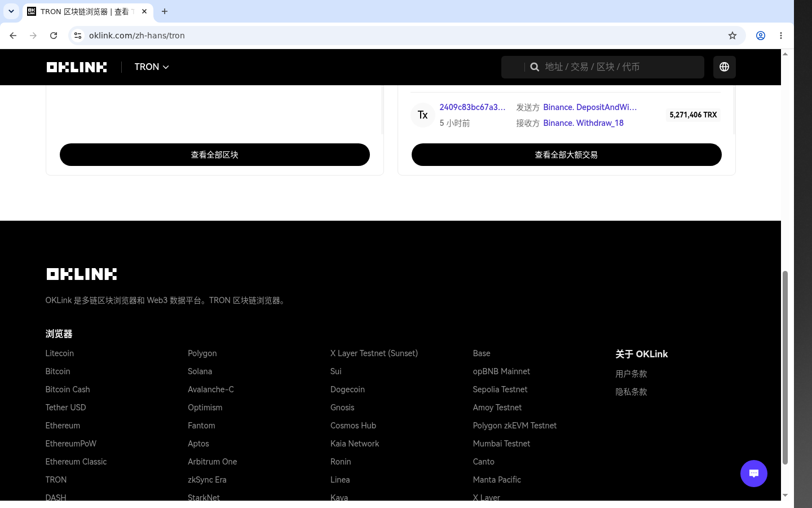The image size is (812, 508).
Task: Click the search magnifier icon
Action: pos(535,67)
